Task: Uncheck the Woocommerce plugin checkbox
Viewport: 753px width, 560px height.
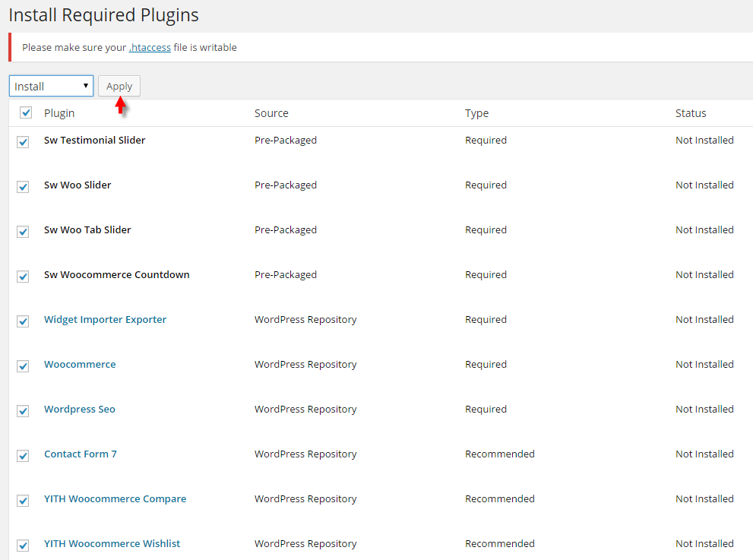Action: [23, 366]
